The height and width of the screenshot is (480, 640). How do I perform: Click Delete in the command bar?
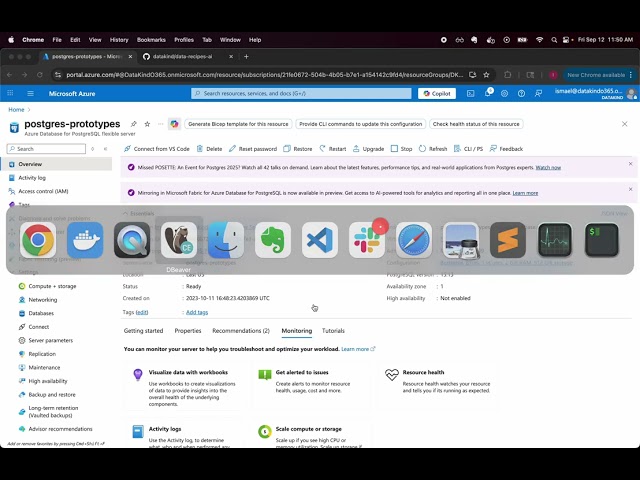(x=209, y=149)
